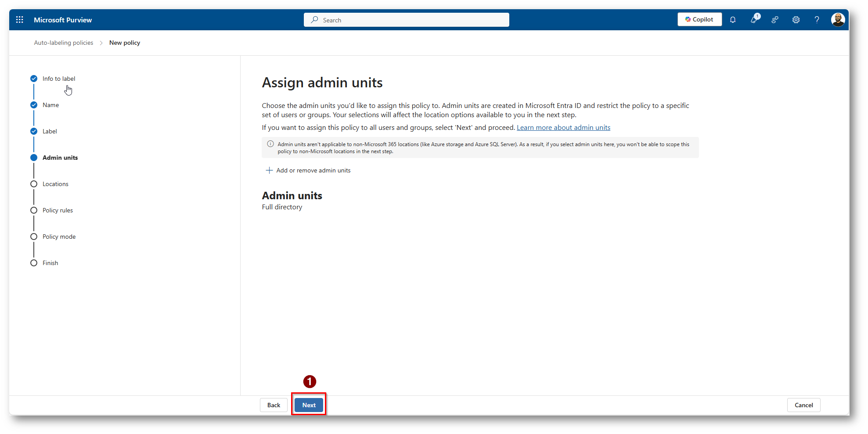This screenshot has width=868, height=434.
Task: Open Settings gear icon
Action: pyautogui.click(x=796, y=20)
